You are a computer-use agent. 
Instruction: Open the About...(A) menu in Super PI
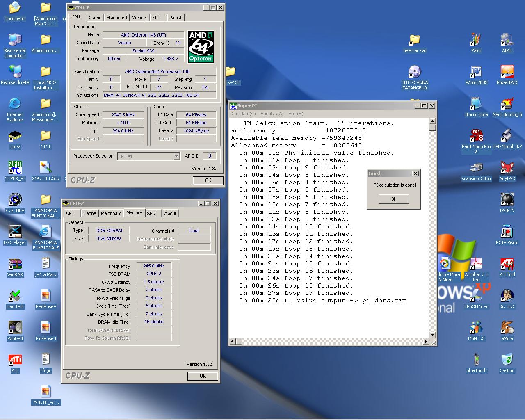(x=272, y=114)
